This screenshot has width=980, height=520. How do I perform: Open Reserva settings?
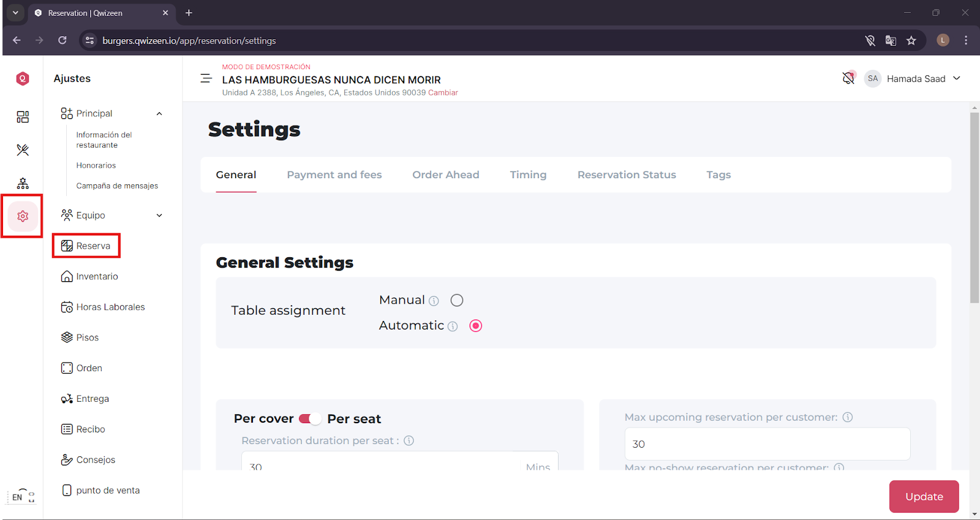click(86, 246)
